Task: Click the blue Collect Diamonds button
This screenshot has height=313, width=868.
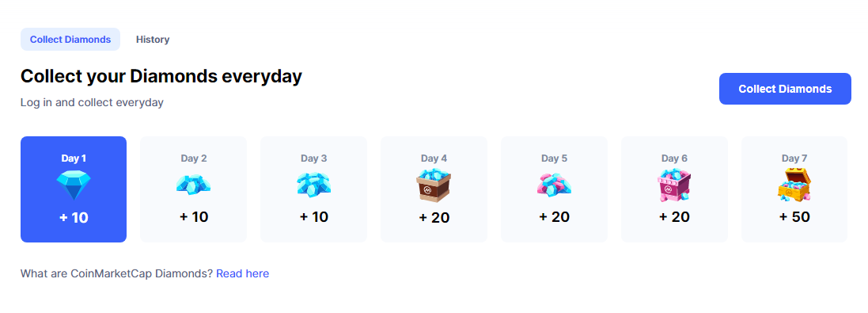Action: [785, 89]
